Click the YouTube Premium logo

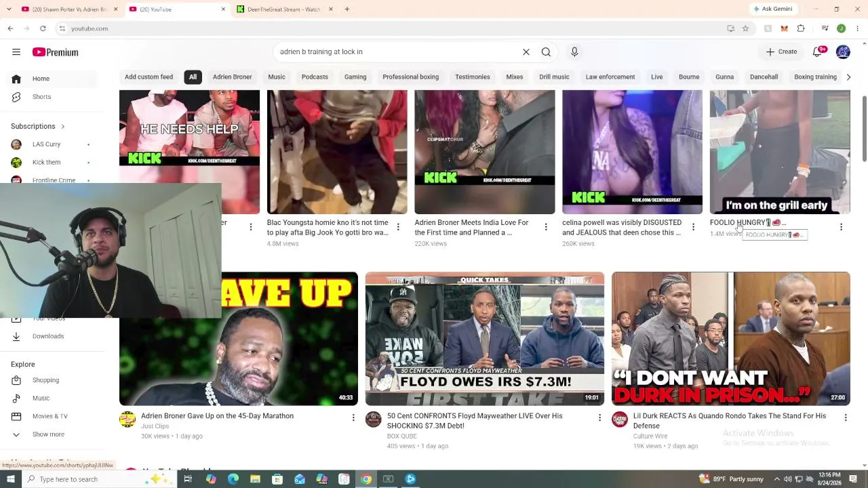(x=55, y=52)
